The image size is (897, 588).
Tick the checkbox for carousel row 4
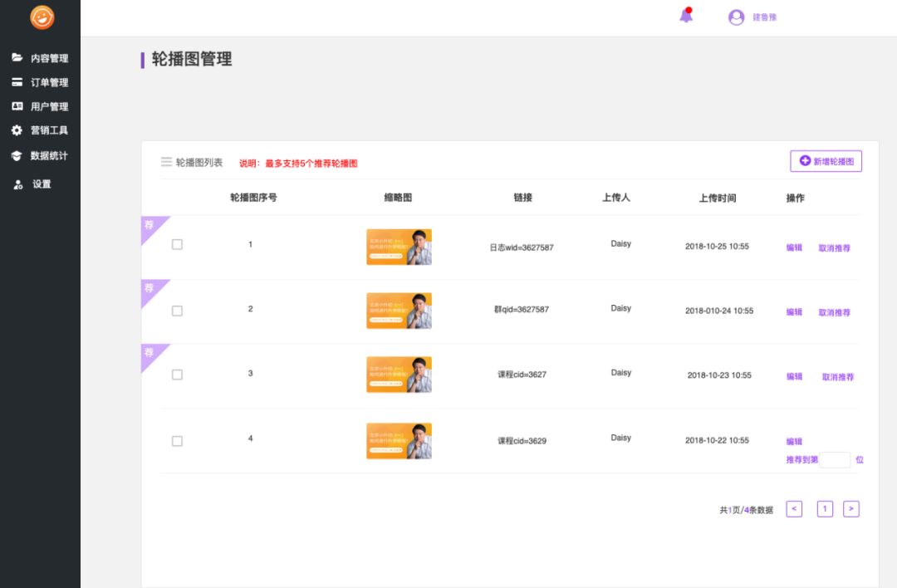click(x=177, y=441)
